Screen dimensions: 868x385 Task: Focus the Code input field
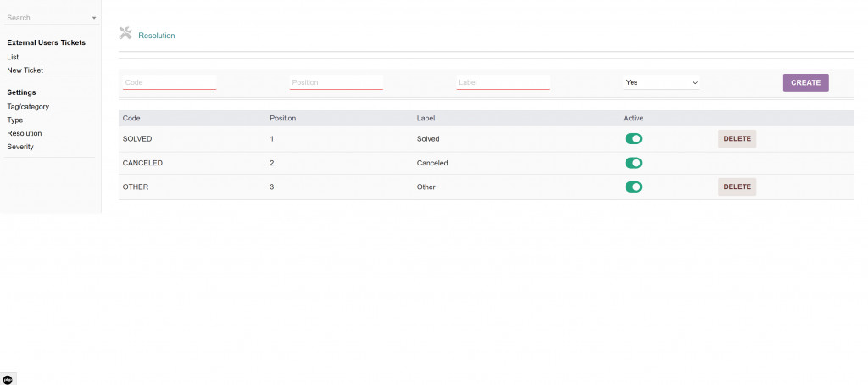(x=170, y=82)
